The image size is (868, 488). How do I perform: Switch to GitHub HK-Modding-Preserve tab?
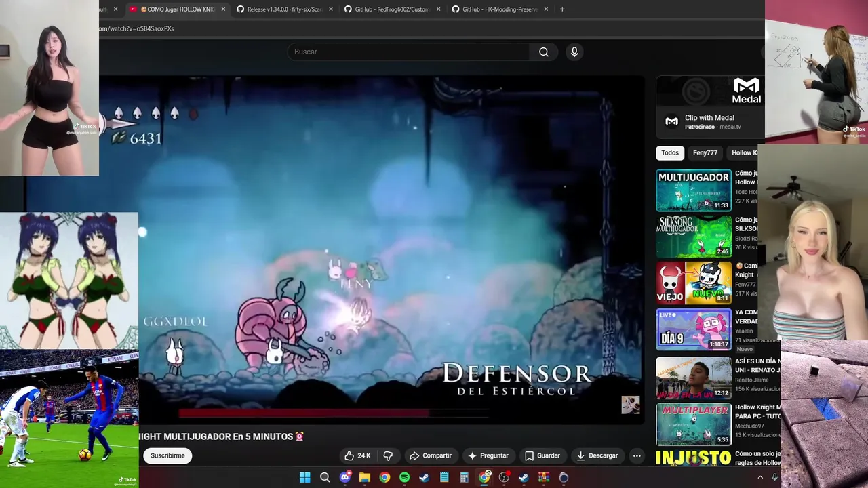pyautogui.click(x=500, y=9)
